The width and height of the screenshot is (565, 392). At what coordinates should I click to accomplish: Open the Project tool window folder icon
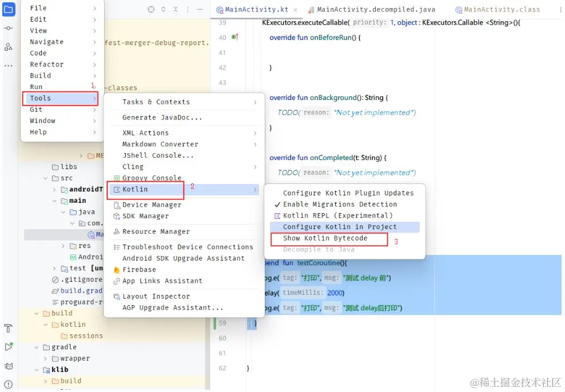pyautogui.click(x=8, y=9)
